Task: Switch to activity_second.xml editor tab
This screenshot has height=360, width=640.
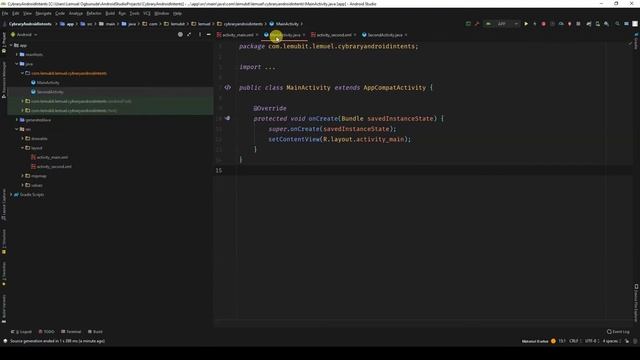Action: (333, 35)
